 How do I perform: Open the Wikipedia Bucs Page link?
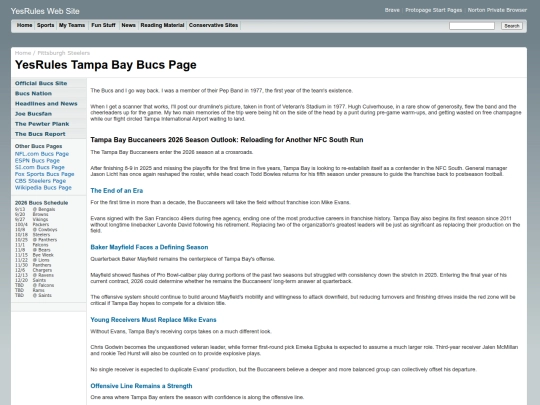pyautogui.click(x=43, y=188)
